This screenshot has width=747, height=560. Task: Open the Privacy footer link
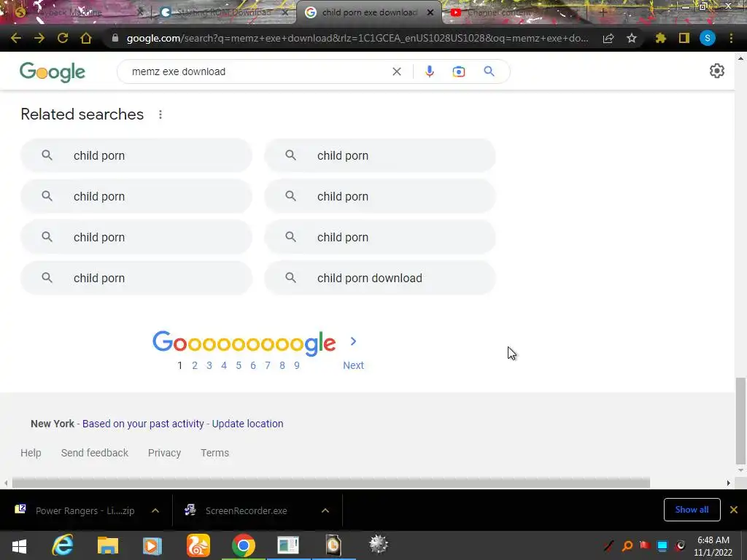pos(164,453)
